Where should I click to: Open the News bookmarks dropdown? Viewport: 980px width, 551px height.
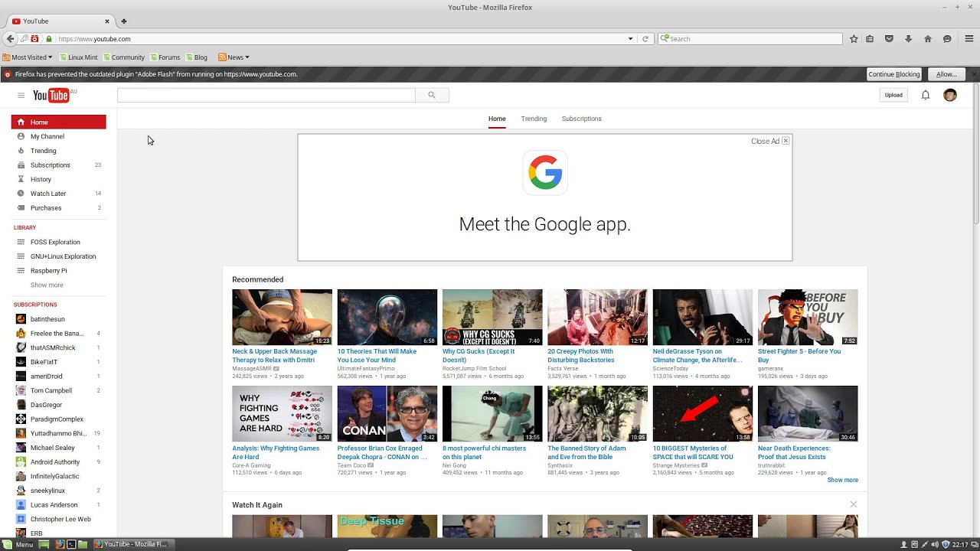click(x=234, y=57)
